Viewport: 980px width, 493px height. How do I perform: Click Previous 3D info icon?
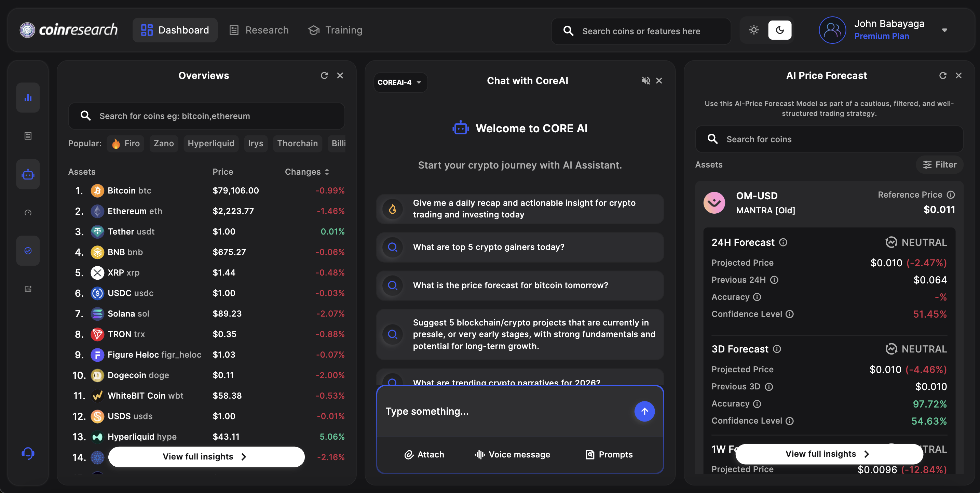pyautogui.click(x=769, y=387)
